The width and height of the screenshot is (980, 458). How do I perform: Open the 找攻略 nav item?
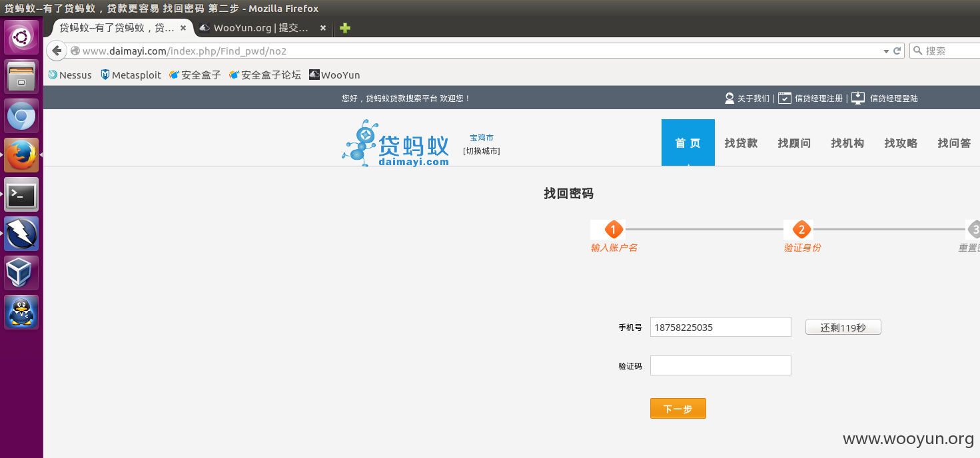(x=901, y=143)
